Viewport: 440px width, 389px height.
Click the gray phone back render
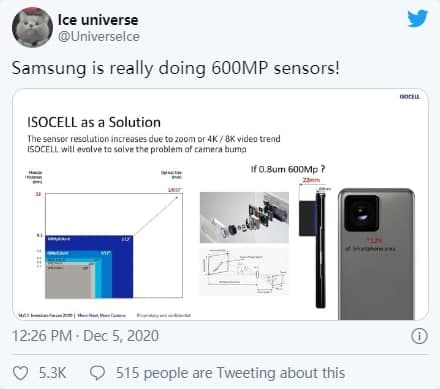(x=376, y=254)
